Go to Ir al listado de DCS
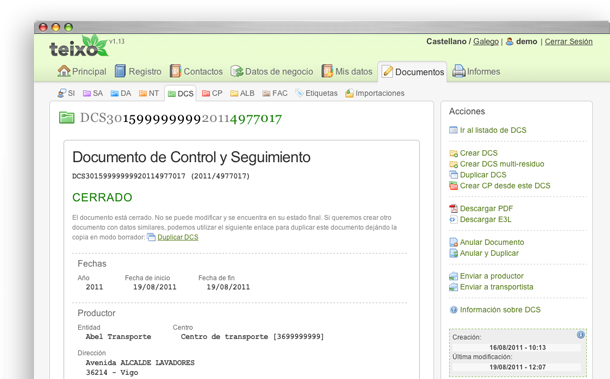610x379 pixels. coord(493,130)
